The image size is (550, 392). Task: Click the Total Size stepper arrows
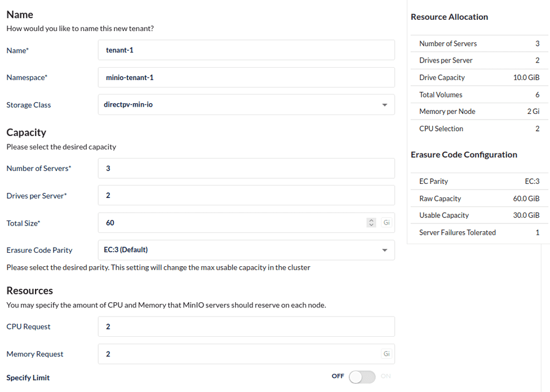pyautogui.click(x=371, y=223)
